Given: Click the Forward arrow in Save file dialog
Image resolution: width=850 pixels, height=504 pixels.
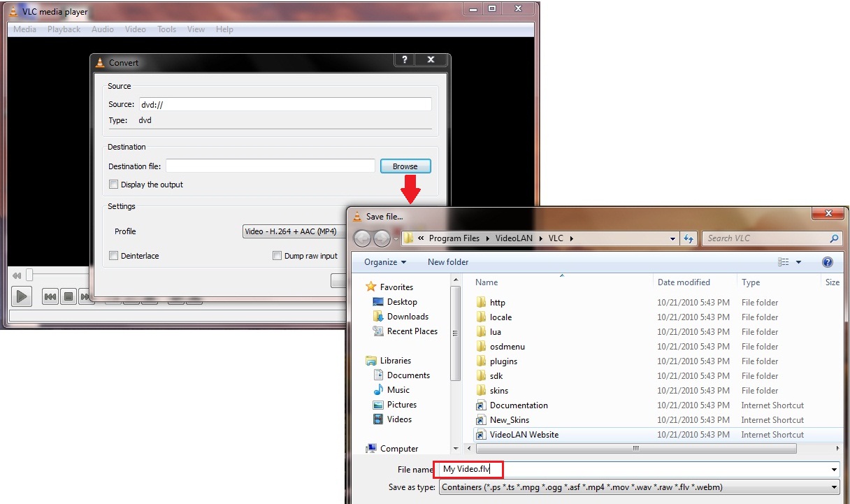Looking at the screenshot, I should click(382, 238).
